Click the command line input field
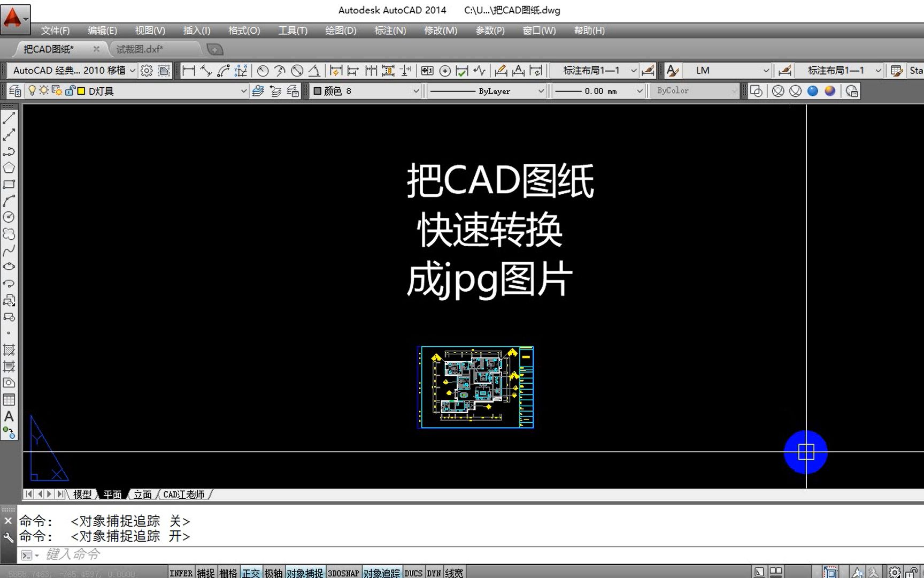This screenshot has height=578, width=924. click(471, 555)
